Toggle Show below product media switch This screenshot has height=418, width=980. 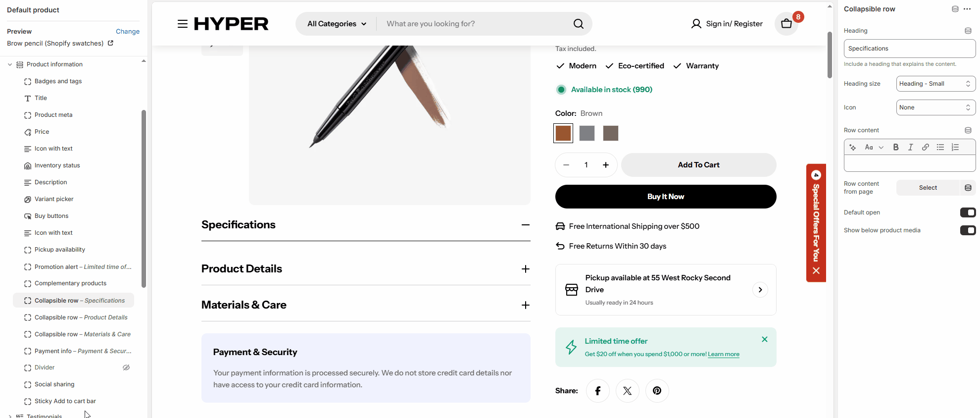click(968, 230)
